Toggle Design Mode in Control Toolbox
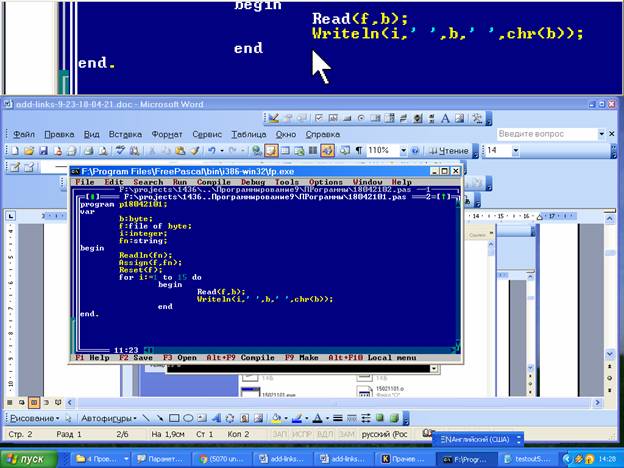 tap(274, 118)
